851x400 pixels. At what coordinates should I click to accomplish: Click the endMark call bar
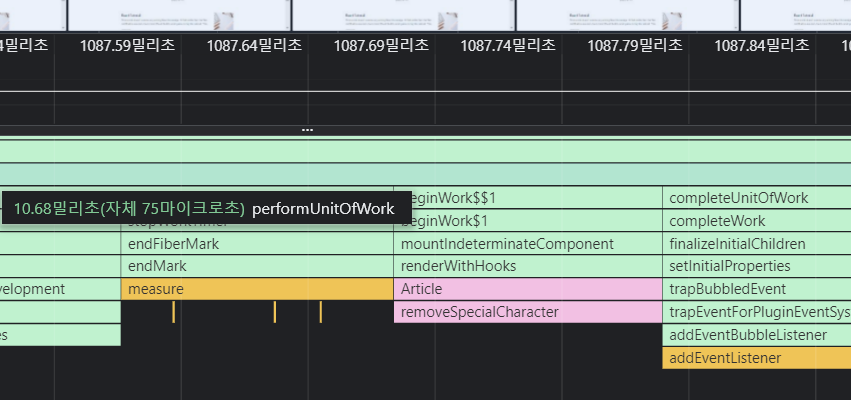[257, 266]
